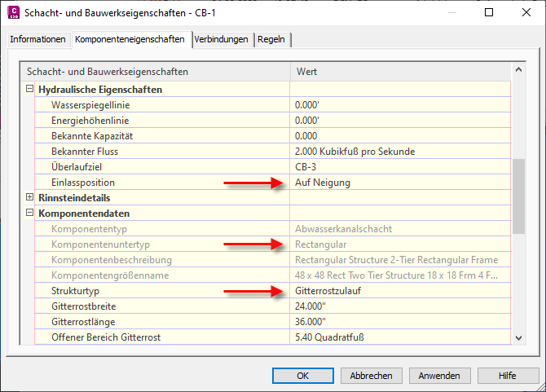Open the Komponenteneigenschaften tab
This screenshot has height=392, width=546.
(131, 39)
